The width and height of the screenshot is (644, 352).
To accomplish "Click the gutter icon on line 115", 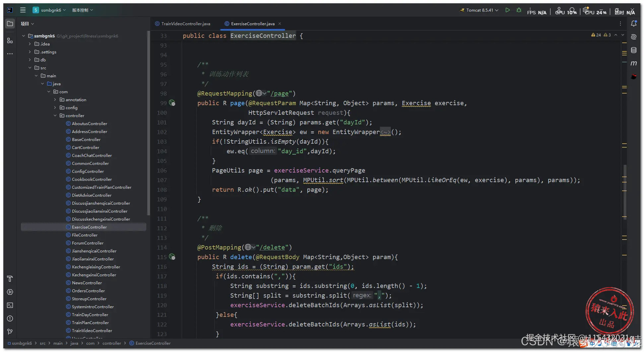I will (172, 257).
